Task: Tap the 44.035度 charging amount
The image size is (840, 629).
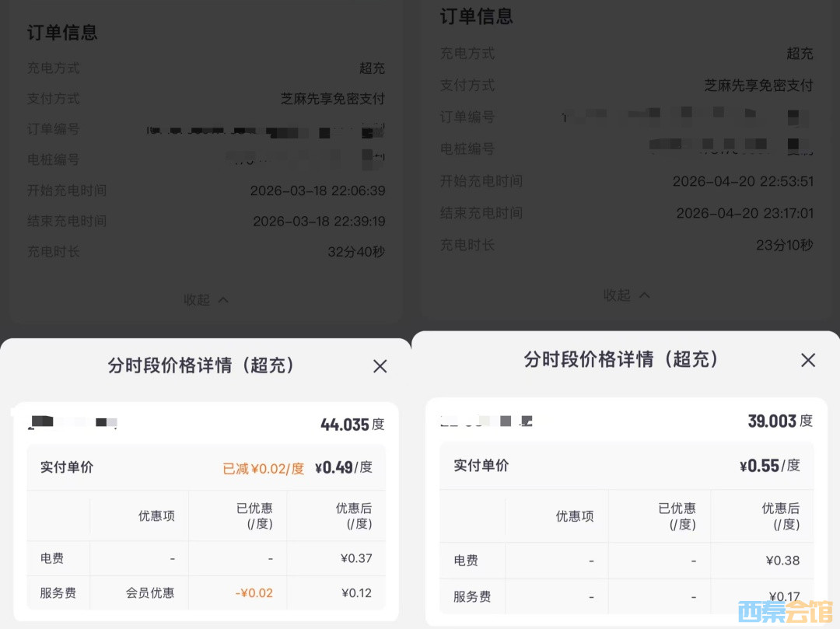Action: click(352, 425)
